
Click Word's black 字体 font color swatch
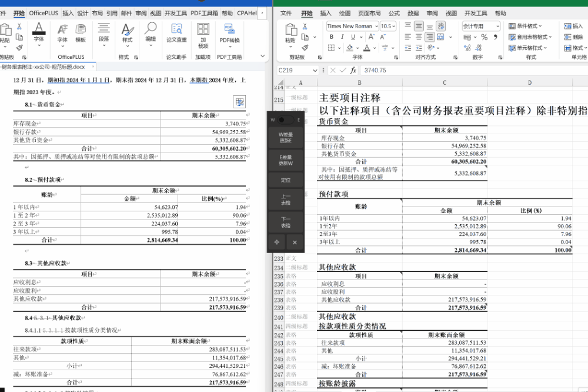pos(39,28)
